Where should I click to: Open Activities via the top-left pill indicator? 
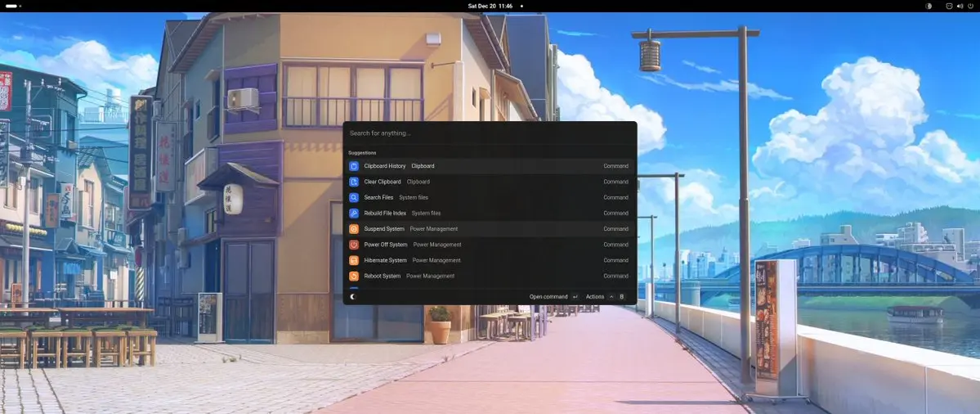click(13, 6)
